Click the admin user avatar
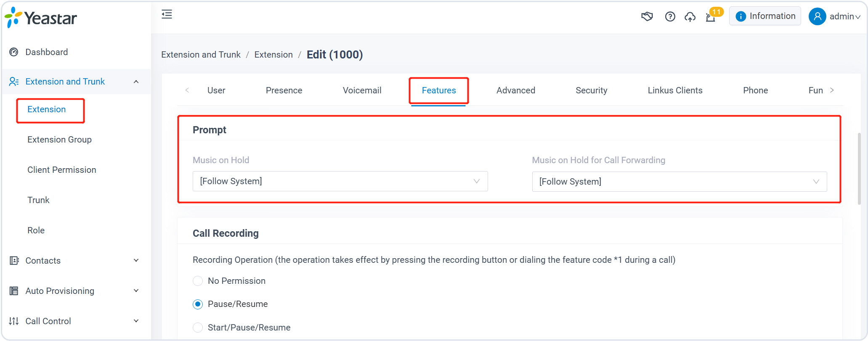 click(x=817, y=16)
